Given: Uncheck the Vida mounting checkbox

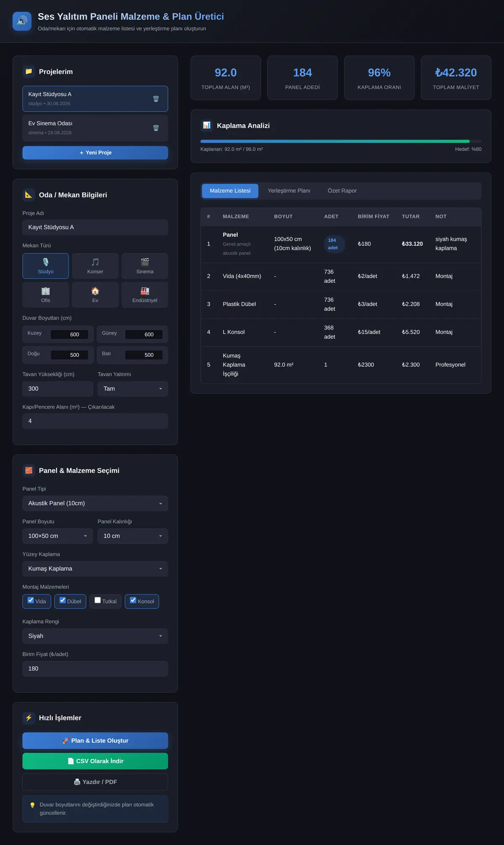Looking at the screenshot, I should (31, 600).
